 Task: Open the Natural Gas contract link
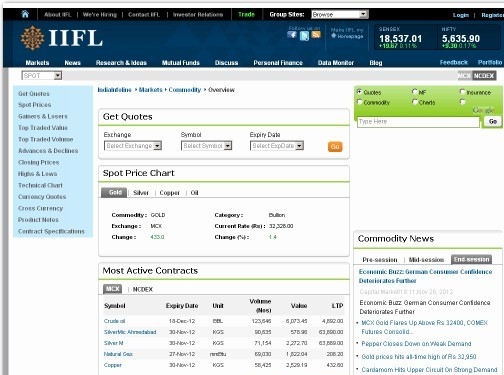coord(118,354)
